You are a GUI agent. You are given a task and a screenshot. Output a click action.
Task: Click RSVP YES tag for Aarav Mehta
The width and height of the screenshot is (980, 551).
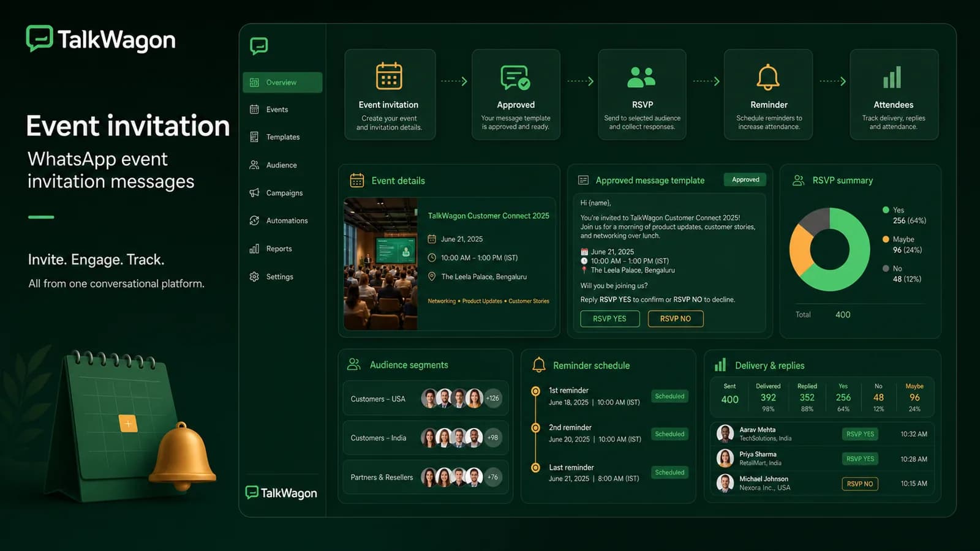click(860, 434)
